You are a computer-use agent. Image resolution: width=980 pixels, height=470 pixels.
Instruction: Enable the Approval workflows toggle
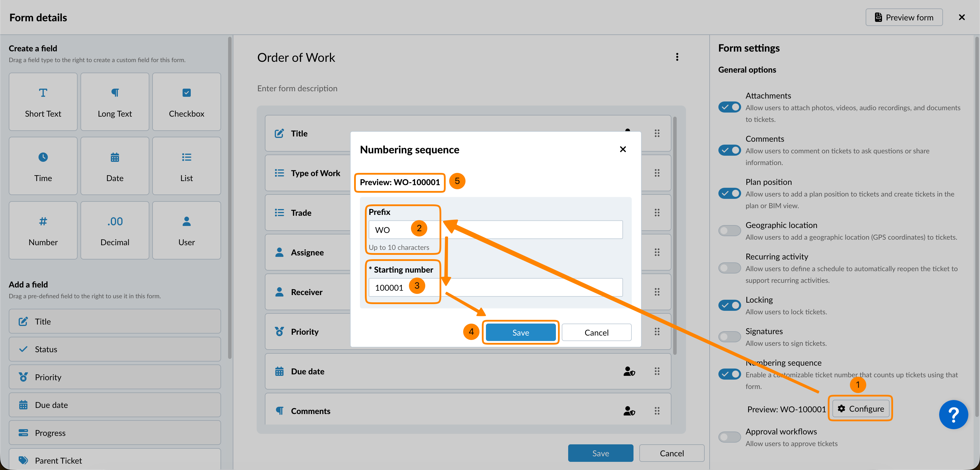729,437
